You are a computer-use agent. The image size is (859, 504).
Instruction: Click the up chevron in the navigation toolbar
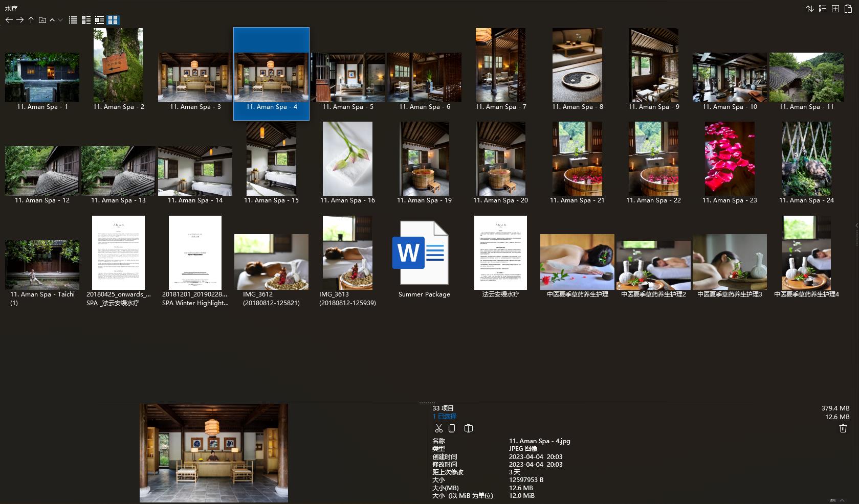click(x=52, y=20)
